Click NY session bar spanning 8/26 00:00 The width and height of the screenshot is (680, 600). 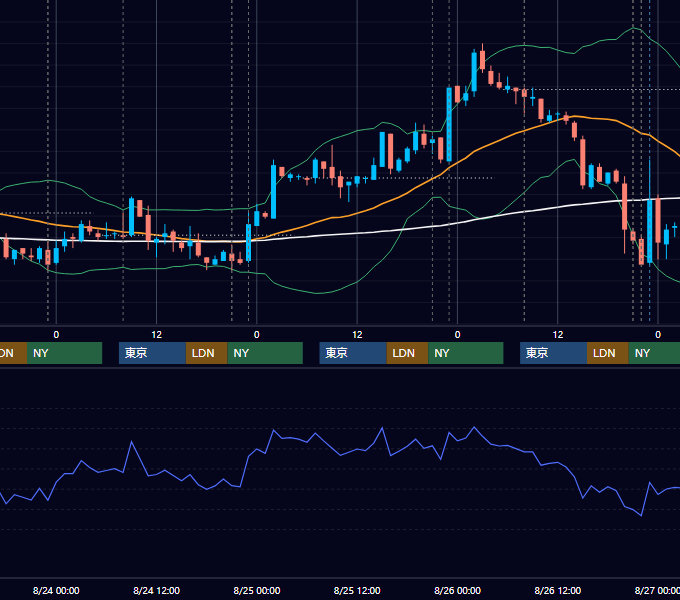point(466,353)
